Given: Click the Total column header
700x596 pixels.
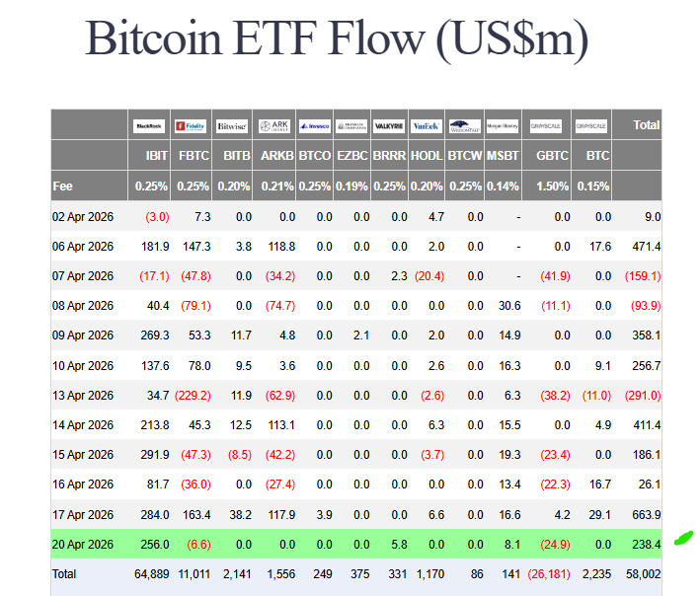Looking at the screenshot, I should click(646, 125).
